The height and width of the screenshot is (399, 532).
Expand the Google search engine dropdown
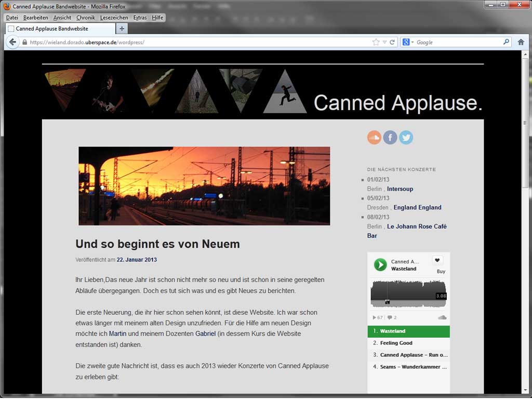click(x=408, y=42)
